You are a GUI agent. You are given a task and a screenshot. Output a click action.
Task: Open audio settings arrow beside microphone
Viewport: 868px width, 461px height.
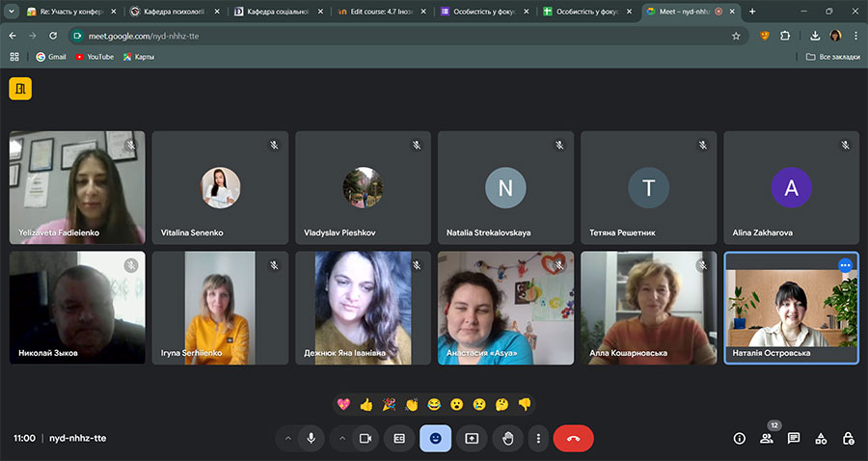point(287,438)
